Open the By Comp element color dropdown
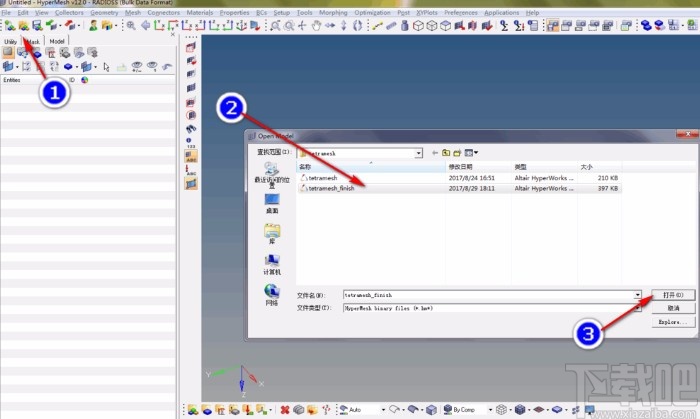The width and height of the screenshot is (700, 419). point(490,409)
